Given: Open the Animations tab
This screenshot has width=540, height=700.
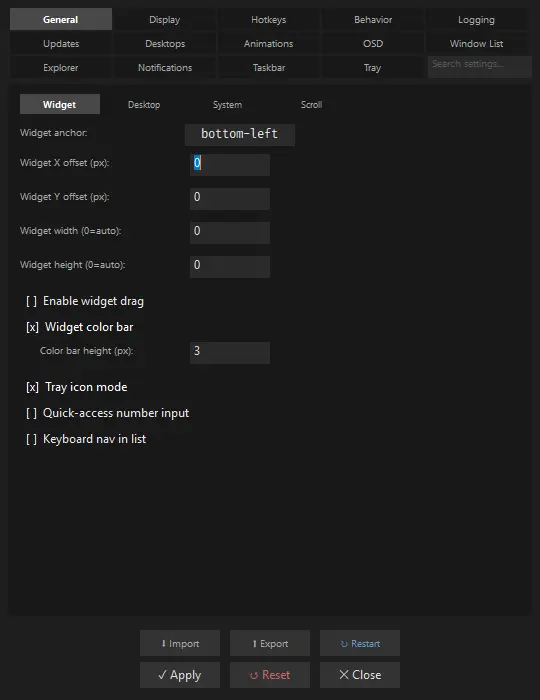Looking at the screenshot, I should 269,44.
